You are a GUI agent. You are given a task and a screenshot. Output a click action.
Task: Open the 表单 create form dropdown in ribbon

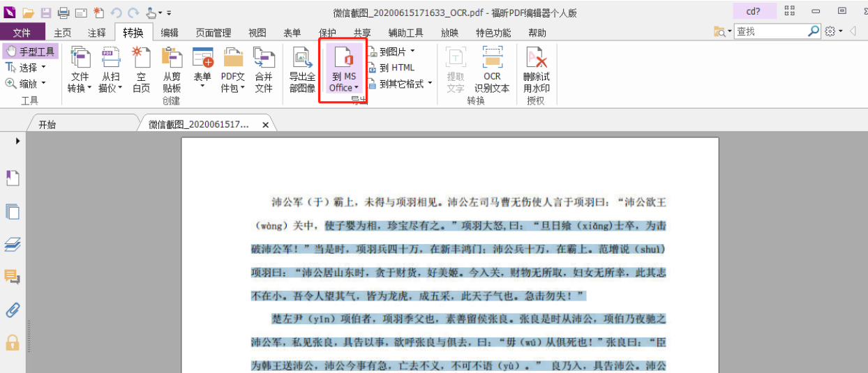click(202, 68)
